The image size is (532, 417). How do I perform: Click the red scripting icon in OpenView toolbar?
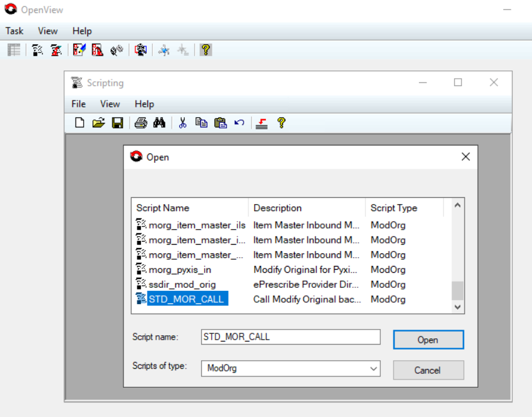click(56, 50)
